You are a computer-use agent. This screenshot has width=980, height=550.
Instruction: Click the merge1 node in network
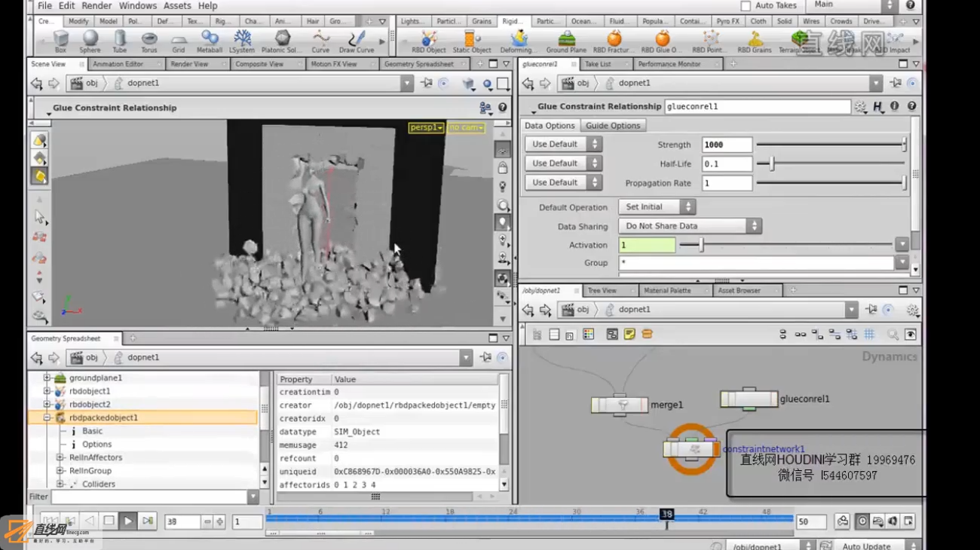click(620, 405)
